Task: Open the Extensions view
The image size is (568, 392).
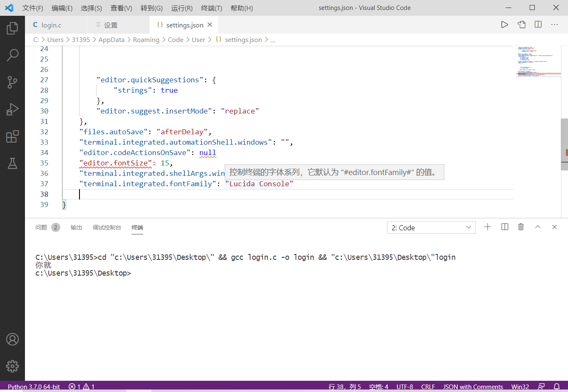Action: coord(12,136)
